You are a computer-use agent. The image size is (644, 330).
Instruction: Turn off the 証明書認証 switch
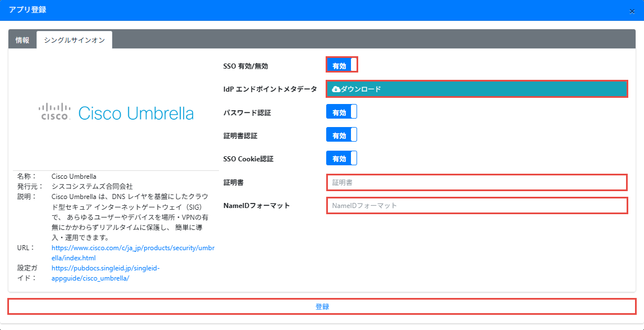pos(341,135)
